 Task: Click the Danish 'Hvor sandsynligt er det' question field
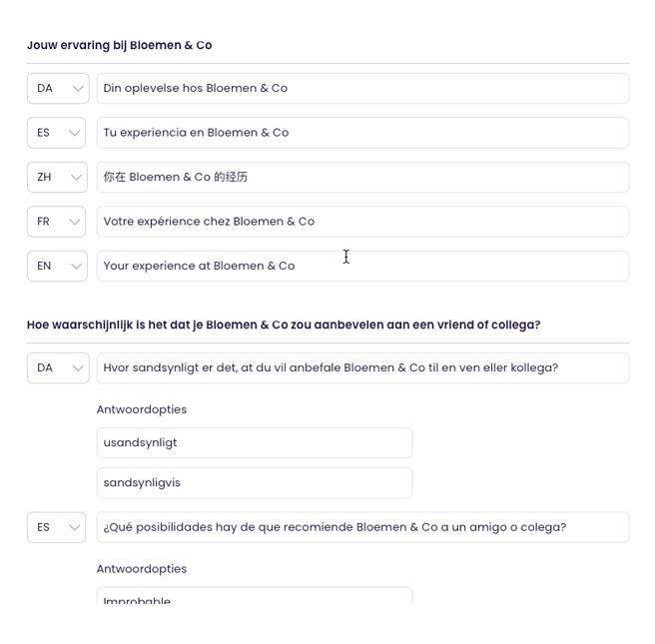362,367
